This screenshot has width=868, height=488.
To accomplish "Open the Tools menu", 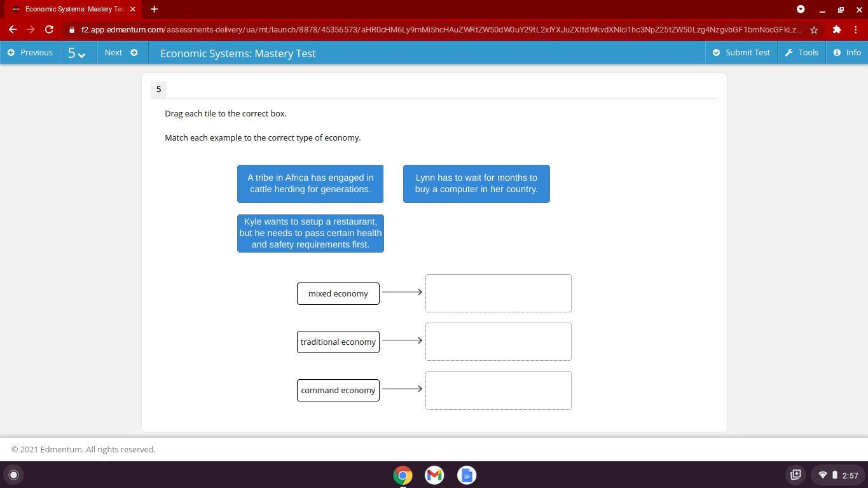I will pos(802,53).
